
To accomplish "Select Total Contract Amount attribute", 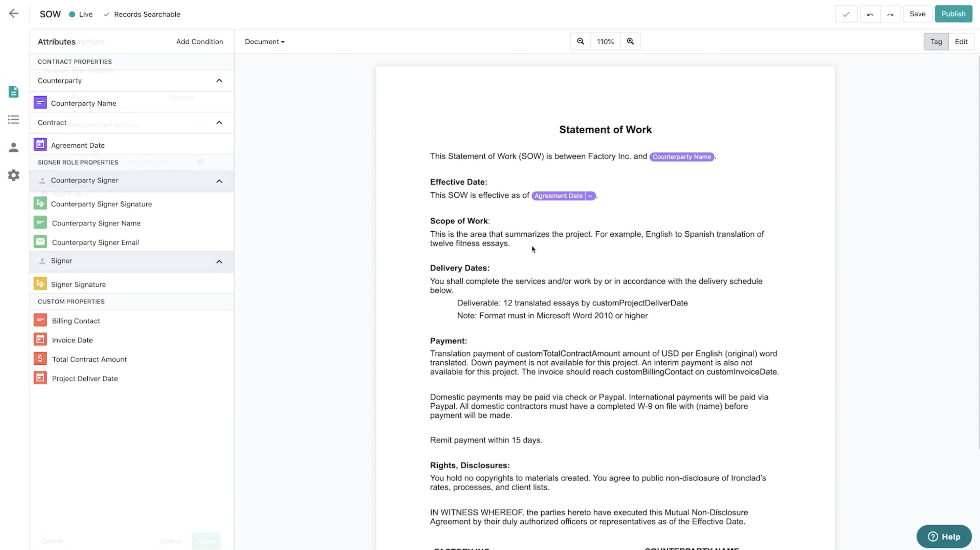I will [x=89, y=359].
